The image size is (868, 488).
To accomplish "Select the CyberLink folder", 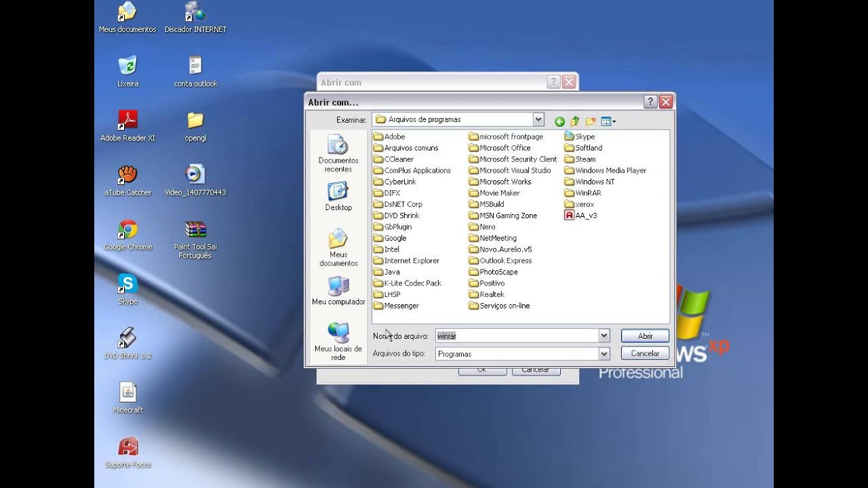I will pos(395,182).
